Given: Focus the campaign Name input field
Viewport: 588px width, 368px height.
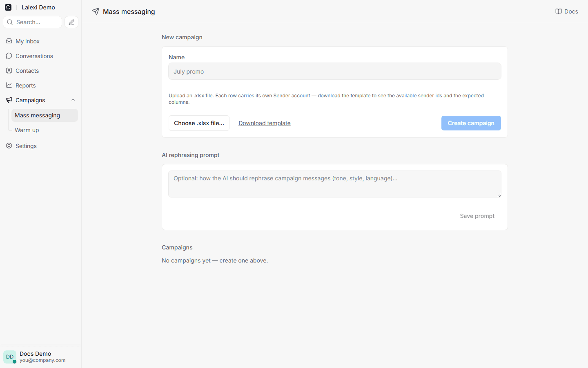Looking at the screenshot, I should tap(335, 71).
